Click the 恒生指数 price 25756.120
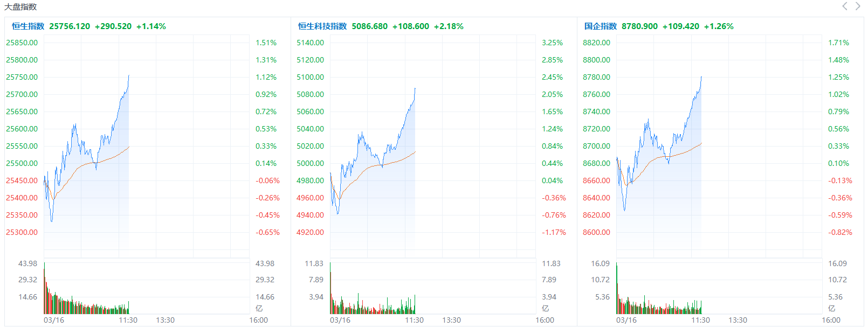The width and height of the screenshot is (868, 334). pos(70,26)
